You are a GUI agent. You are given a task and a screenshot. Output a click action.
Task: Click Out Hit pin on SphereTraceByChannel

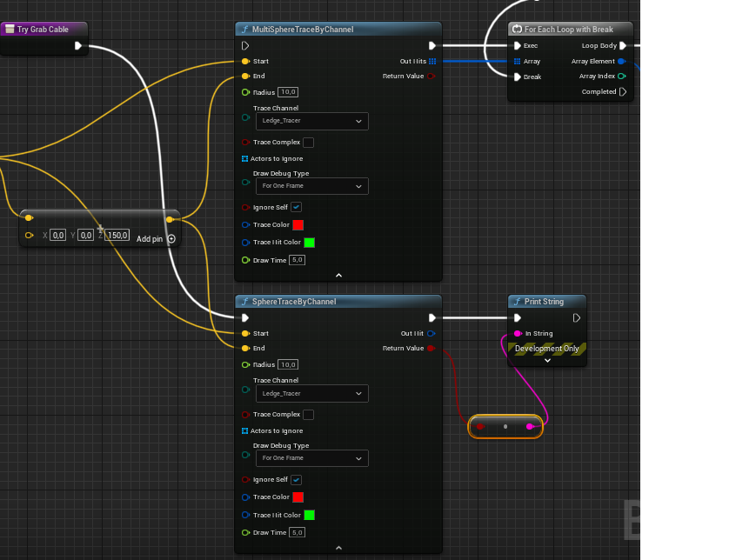[431, 334]
